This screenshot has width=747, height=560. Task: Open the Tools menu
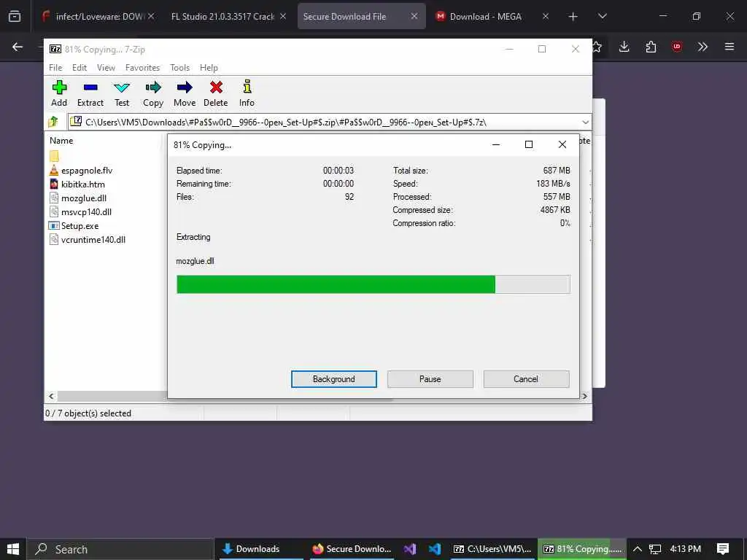179,68
